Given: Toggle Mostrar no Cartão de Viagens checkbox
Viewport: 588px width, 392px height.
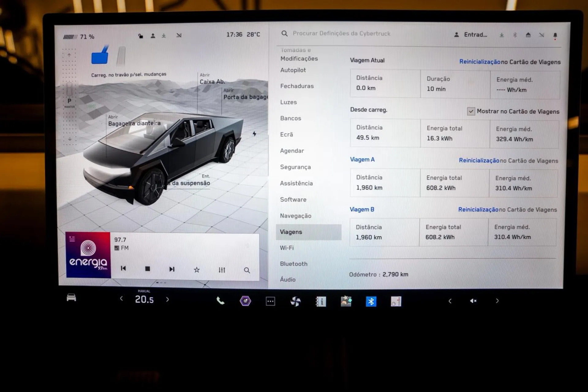Looking at the screenshot, I should point(471,111).
